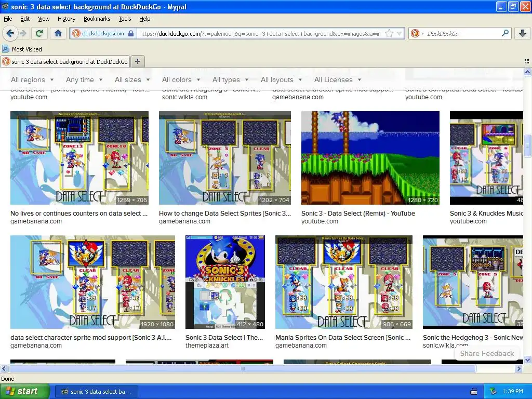Click the DuckDuckGo search input box
This screenshot has height=399, width=532.
tap(462, 33)
